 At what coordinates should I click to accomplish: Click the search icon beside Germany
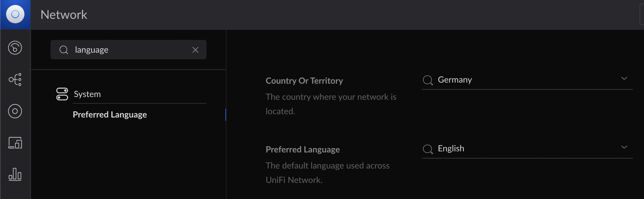tap(428, 80)
